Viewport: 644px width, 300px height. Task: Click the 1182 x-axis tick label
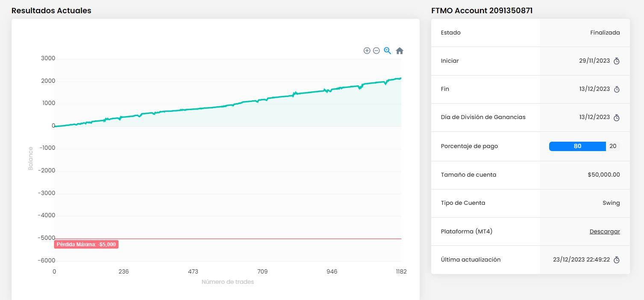(401, 272)
